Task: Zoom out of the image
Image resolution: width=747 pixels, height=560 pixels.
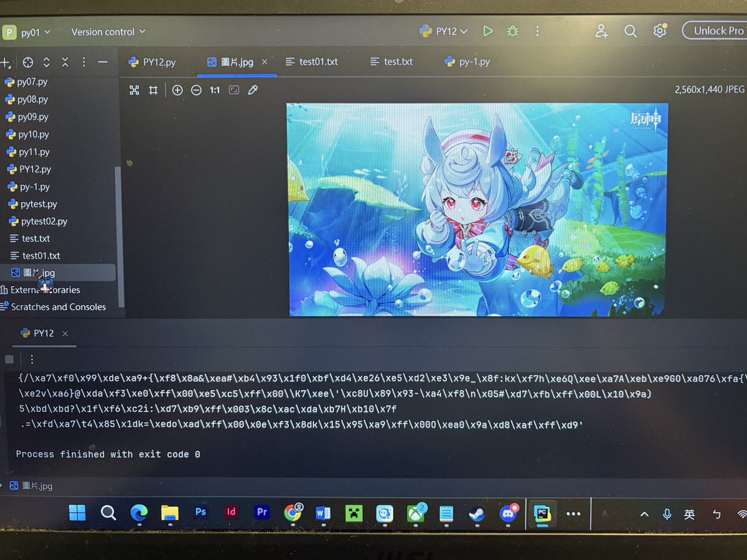Action: [x=196, y=90]
